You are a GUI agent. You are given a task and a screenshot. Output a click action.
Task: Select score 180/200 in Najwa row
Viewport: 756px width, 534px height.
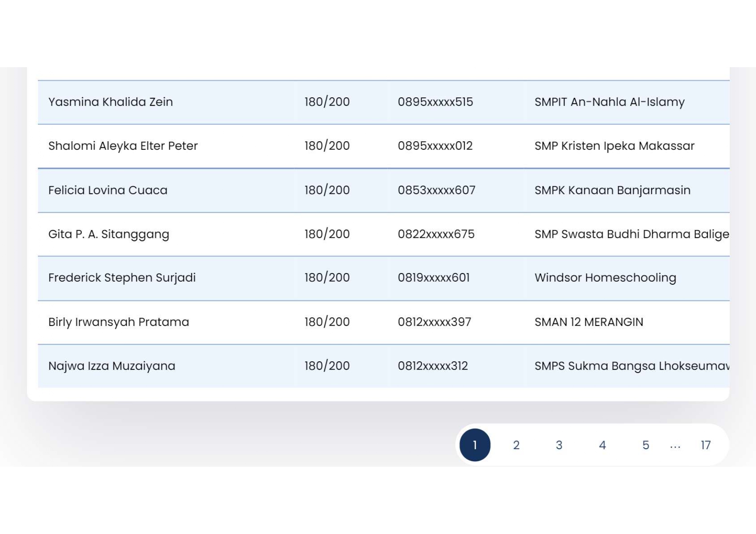coord(327,366)
